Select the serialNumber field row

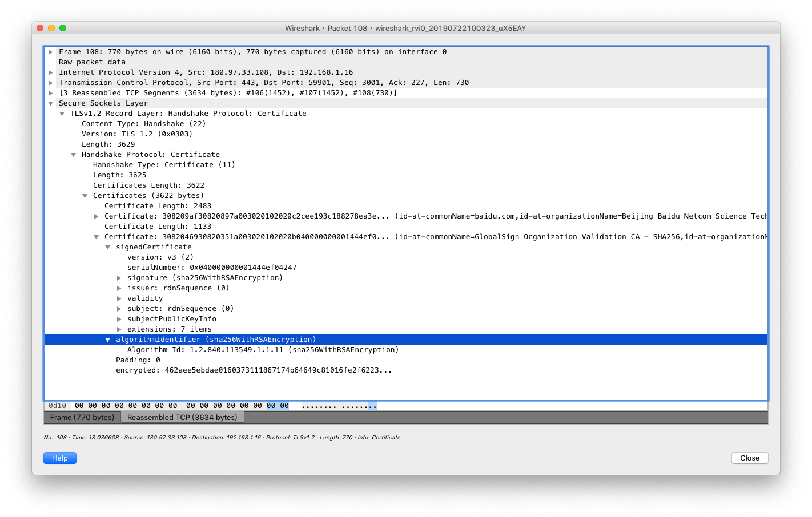pos(211,268)
